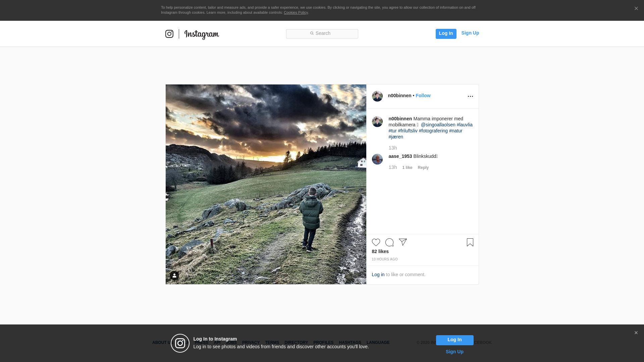
Task: Click the landscape post photo
Action: pos(266,184)
